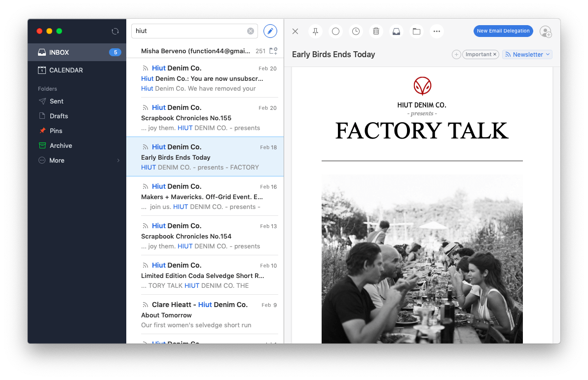
Task: Open the Newsletter category dropdown
Action: [527, 55]
